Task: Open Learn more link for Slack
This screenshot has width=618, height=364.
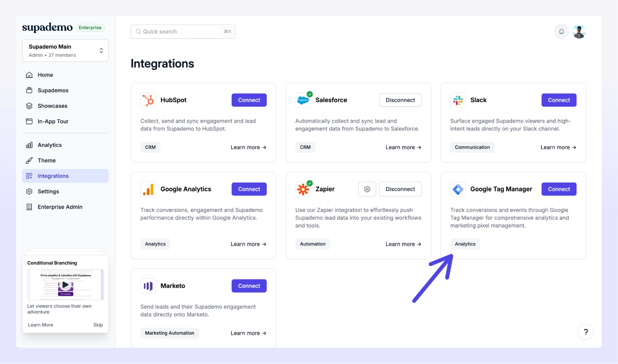Action: click(x=558, y=147)
